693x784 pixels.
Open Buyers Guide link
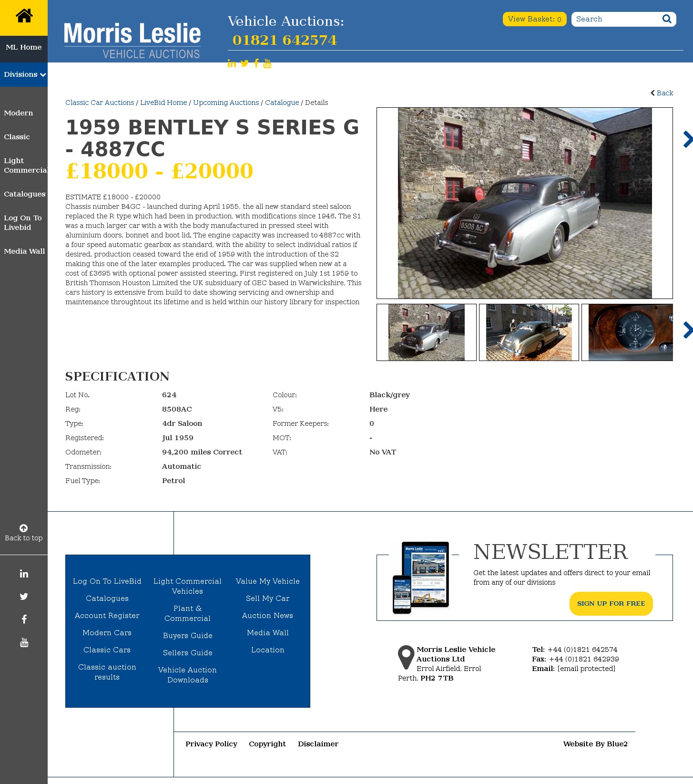coord(188,636)
